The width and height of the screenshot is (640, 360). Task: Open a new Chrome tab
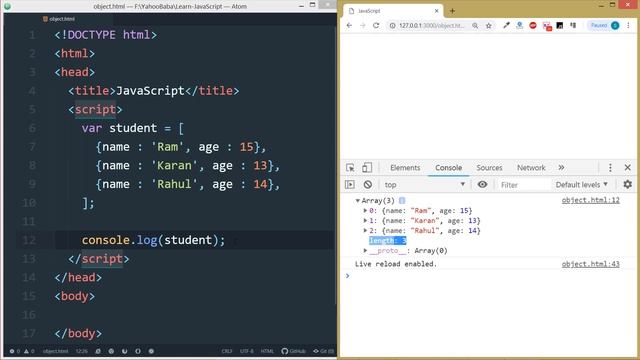click(x=452, y=11)
